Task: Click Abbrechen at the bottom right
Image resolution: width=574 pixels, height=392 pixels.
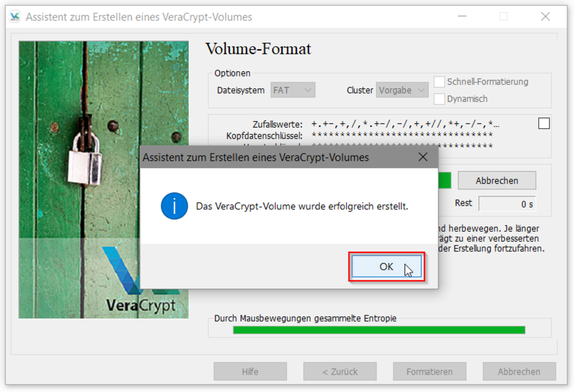Action: point(519,372)
